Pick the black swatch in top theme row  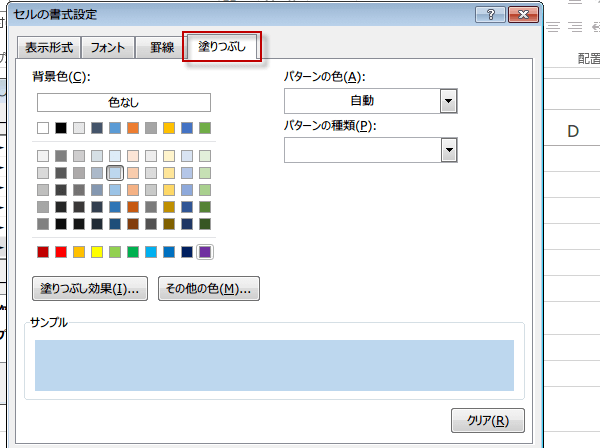point(61,128)
